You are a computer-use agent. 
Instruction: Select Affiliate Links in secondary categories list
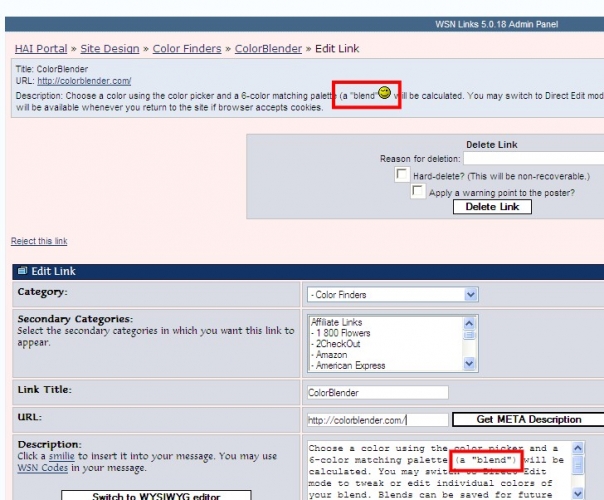tap(336, 323)
